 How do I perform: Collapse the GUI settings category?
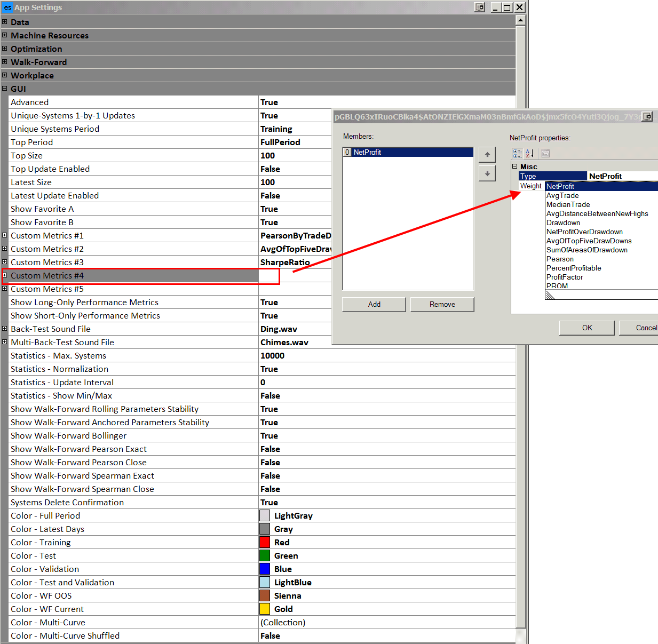(x=5, y=89)
